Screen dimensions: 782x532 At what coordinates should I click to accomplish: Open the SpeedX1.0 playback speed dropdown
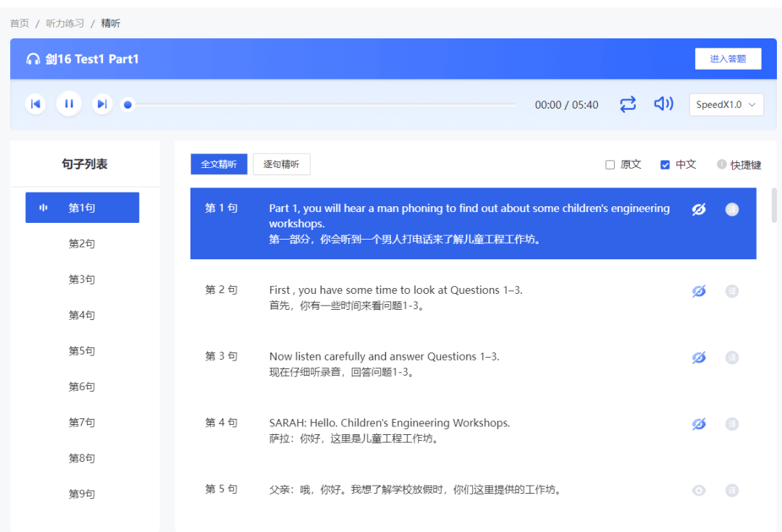pyautogui.click(x=726, y=105)
